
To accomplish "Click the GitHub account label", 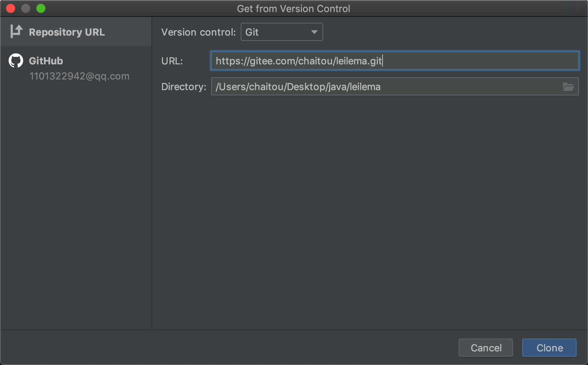I will (46, 61).
